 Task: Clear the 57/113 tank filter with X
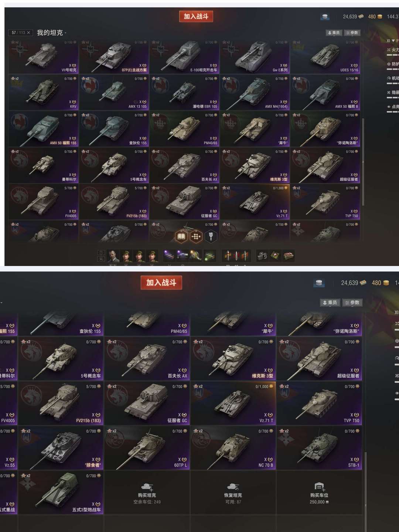(x=28, y=33)
